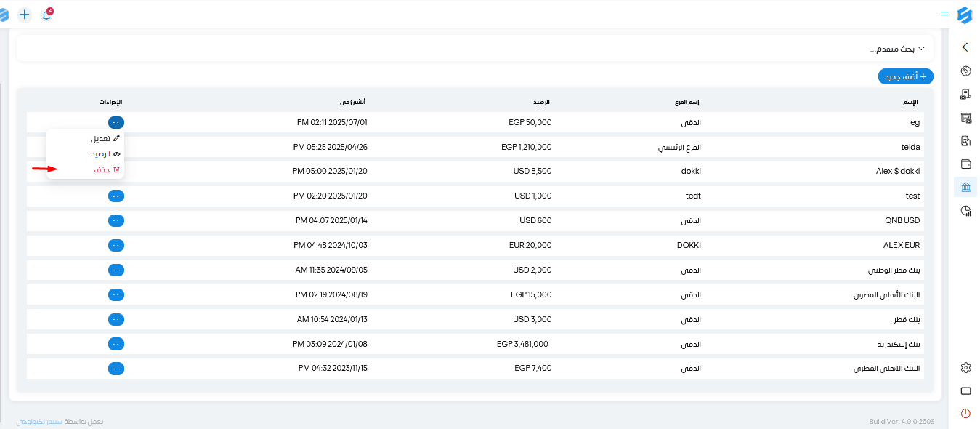
Task: Click the red power logout icon
Action: pyautogui.click(x=965, y=413)
